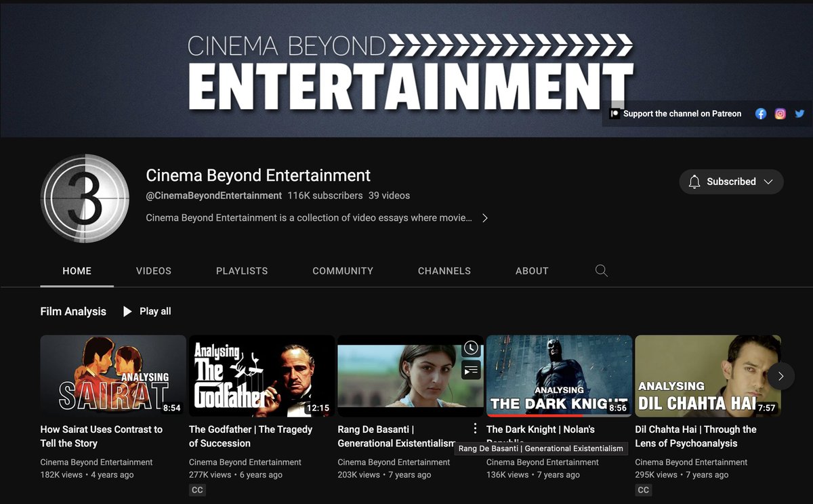Switch to the VIDEOS tab

tap(154, 270)
